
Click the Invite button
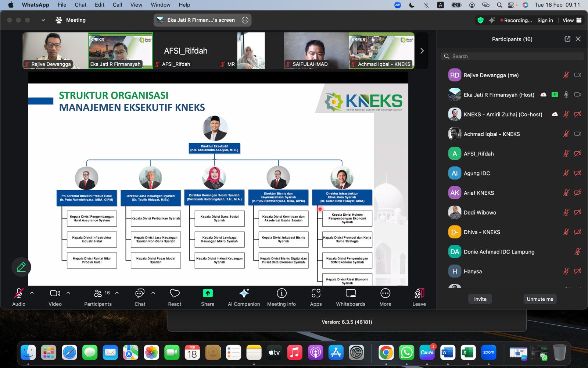pyautogui.click(x=480, y=299)
